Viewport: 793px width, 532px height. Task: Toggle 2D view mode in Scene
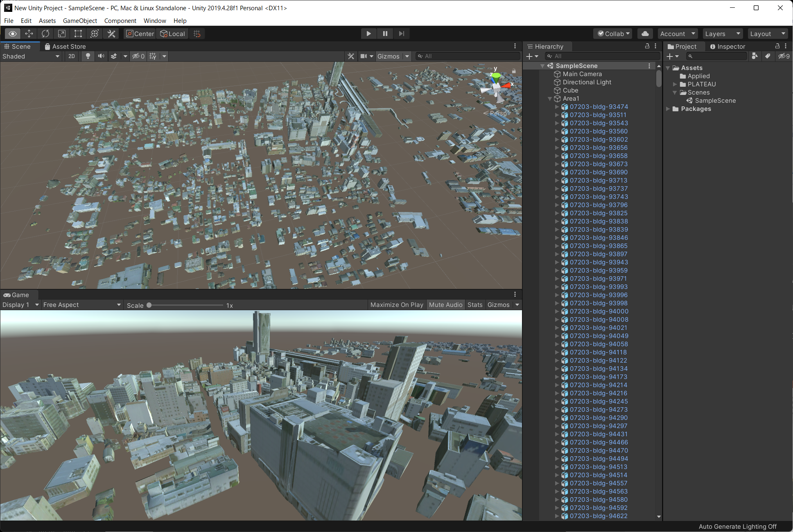point(72,56)
